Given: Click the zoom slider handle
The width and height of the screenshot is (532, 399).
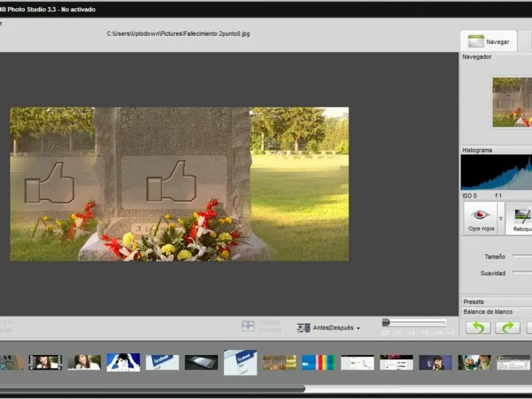Looking at the screenshot, I should coord(386,323).
